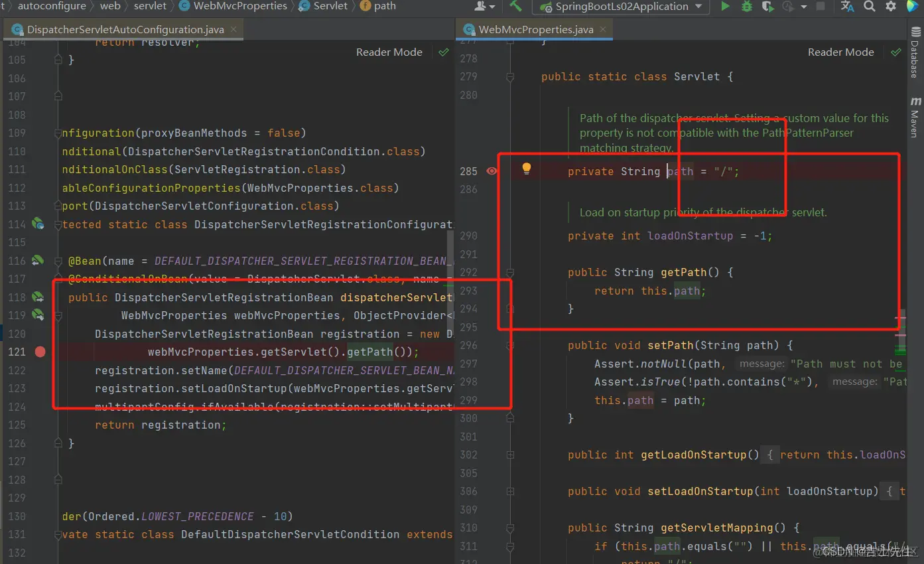This screenshot has width=924, height=564.
Task: Click the right editor scrollbar error stripe
Action: pyautogui.click(x=901, y=332)
